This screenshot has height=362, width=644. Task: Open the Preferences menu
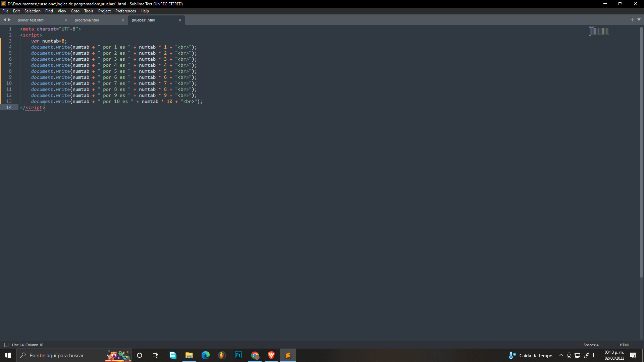click(x=125, y=11)
